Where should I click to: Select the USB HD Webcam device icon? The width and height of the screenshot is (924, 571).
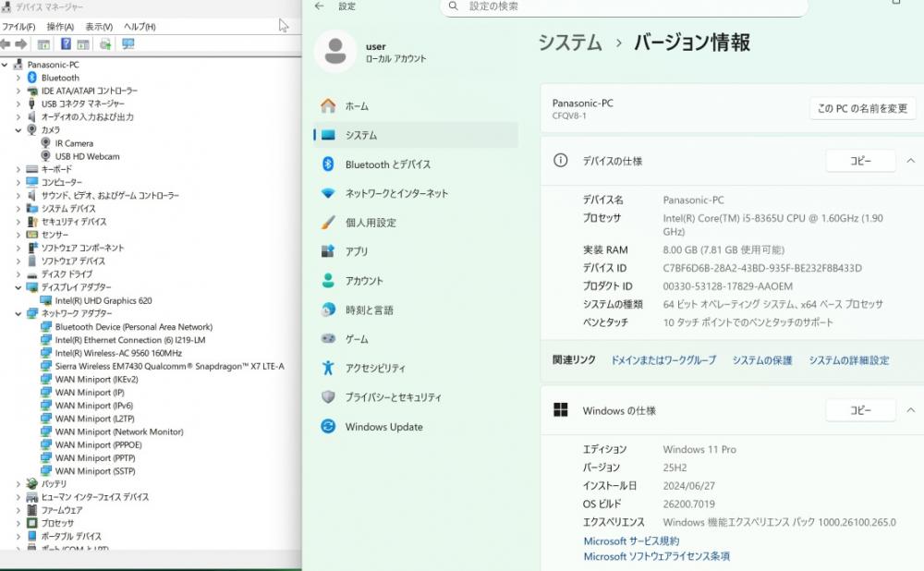46,156
